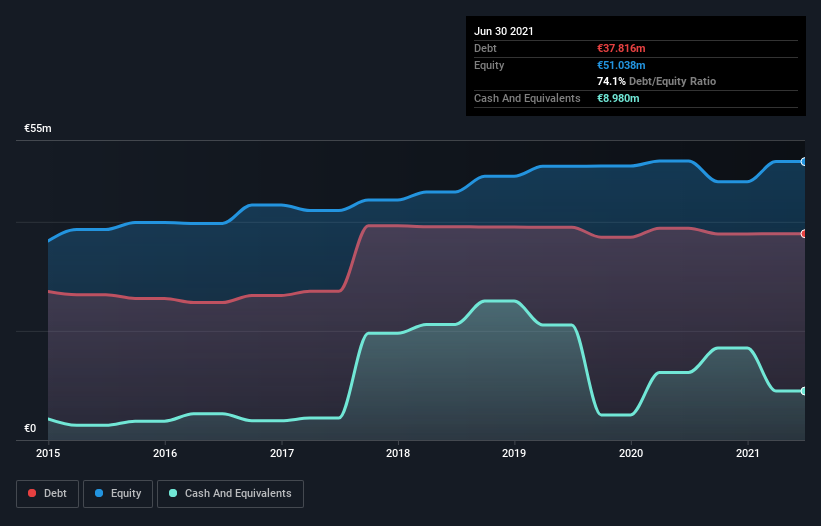Click the Equity row label in tooltip
821x526 pixels.
pos(489,65)
